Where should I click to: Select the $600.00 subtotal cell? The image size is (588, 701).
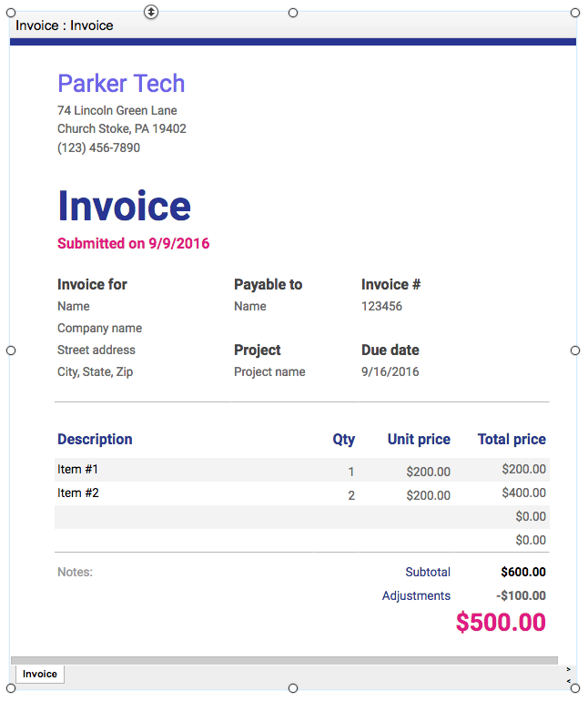click(x=523, y=572)
